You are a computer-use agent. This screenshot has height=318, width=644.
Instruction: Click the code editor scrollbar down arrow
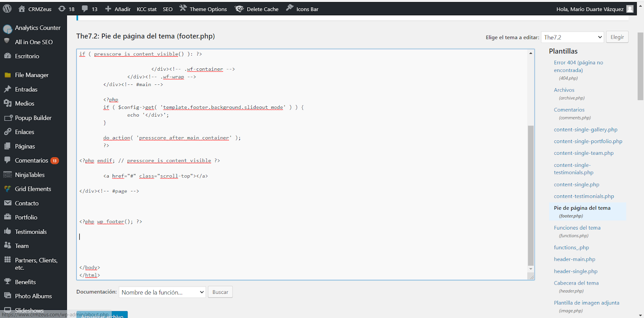530,269
